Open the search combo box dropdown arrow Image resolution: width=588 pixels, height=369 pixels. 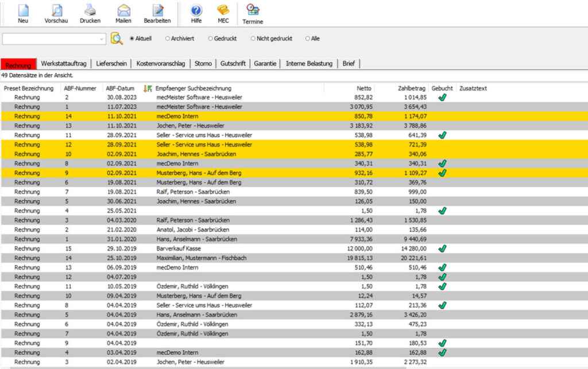pos(101,39)
